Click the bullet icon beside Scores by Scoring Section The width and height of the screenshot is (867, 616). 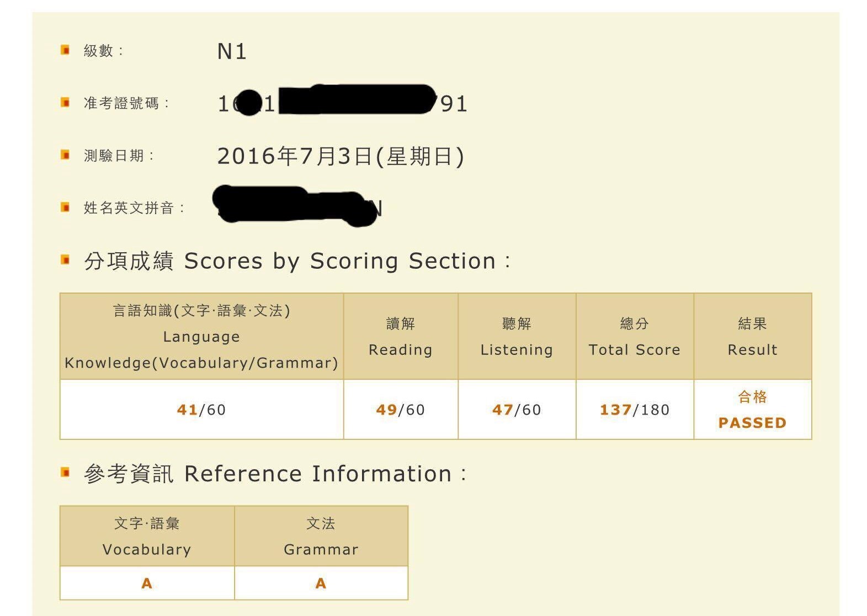pyautogui.click(x=65, y=260)
